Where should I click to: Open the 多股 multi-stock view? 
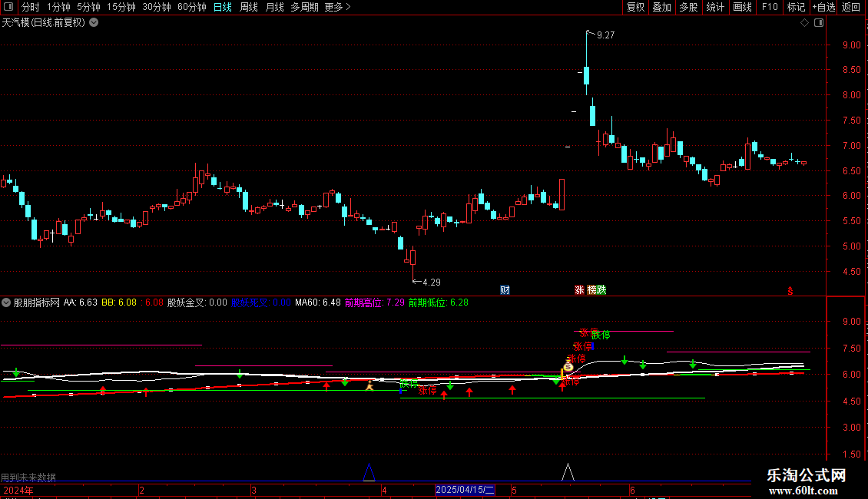tap(688, 7)
